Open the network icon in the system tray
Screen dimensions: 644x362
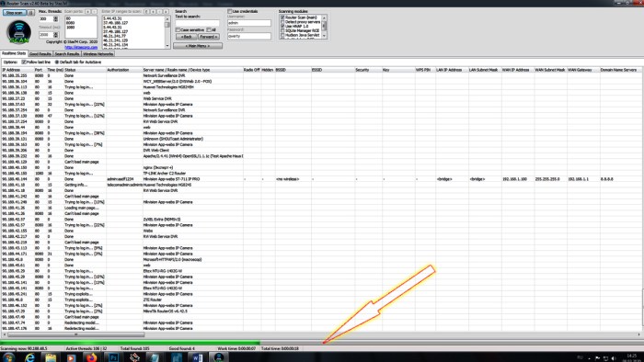coord(605,358)
